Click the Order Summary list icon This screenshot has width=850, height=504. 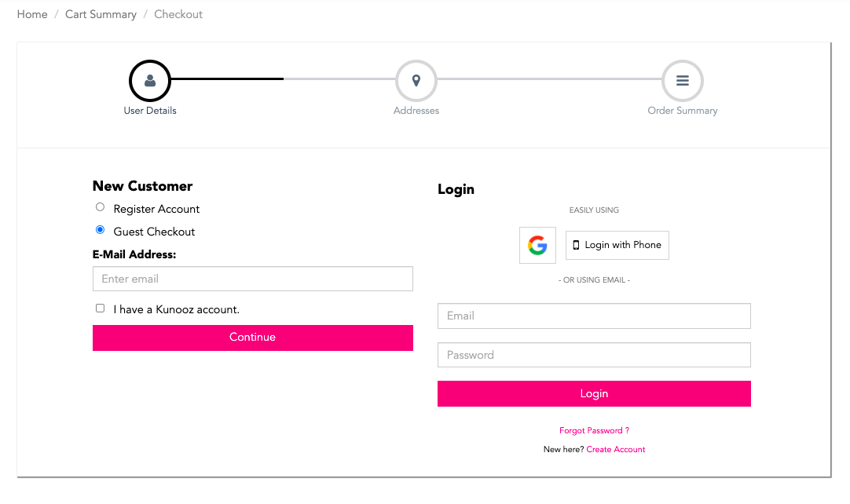(x=683, y=81)
